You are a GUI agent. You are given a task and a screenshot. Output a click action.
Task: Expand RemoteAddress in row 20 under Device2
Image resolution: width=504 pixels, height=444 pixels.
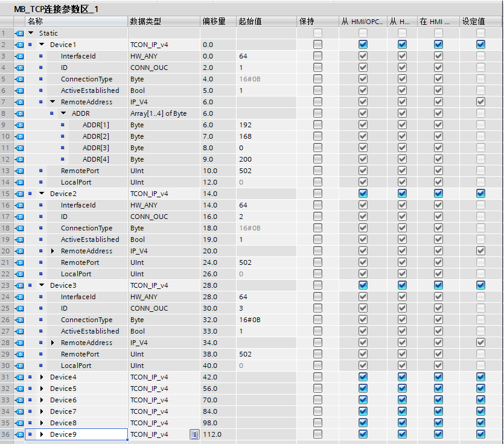53,251
